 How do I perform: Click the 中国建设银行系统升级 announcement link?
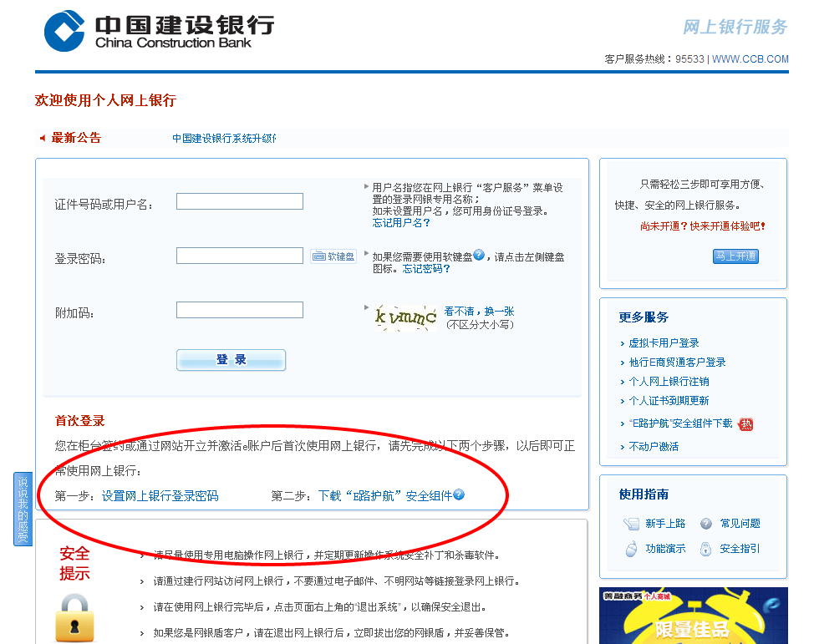click(x=224, y=137)
